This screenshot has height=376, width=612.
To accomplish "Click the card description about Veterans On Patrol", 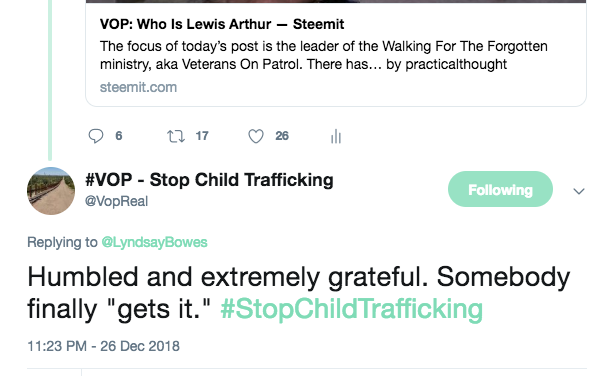I will (324, 55).
